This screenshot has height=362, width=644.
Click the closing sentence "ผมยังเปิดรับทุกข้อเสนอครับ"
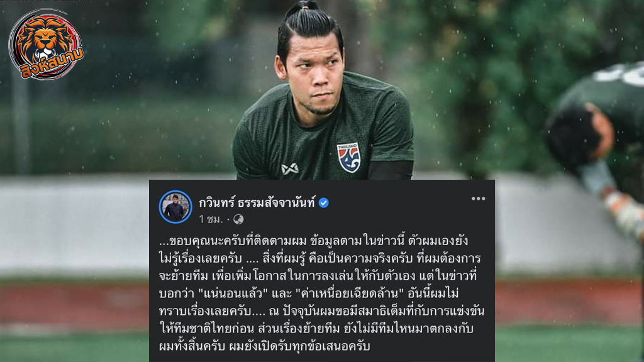299,346
